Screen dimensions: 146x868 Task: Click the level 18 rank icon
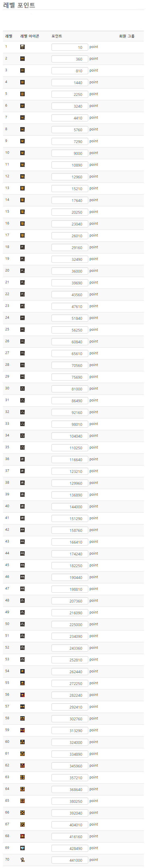pyautogui.click(x=22, y=247)
